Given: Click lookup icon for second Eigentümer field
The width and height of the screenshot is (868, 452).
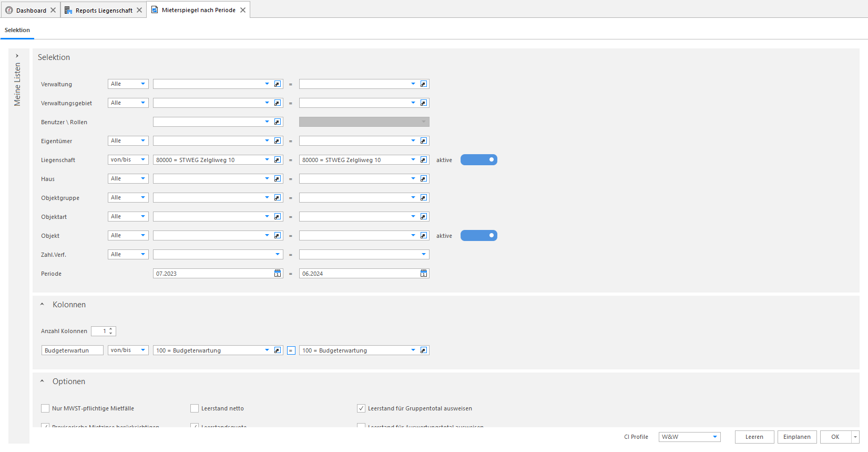Looking at the screenshot, I should coord(424,141).
